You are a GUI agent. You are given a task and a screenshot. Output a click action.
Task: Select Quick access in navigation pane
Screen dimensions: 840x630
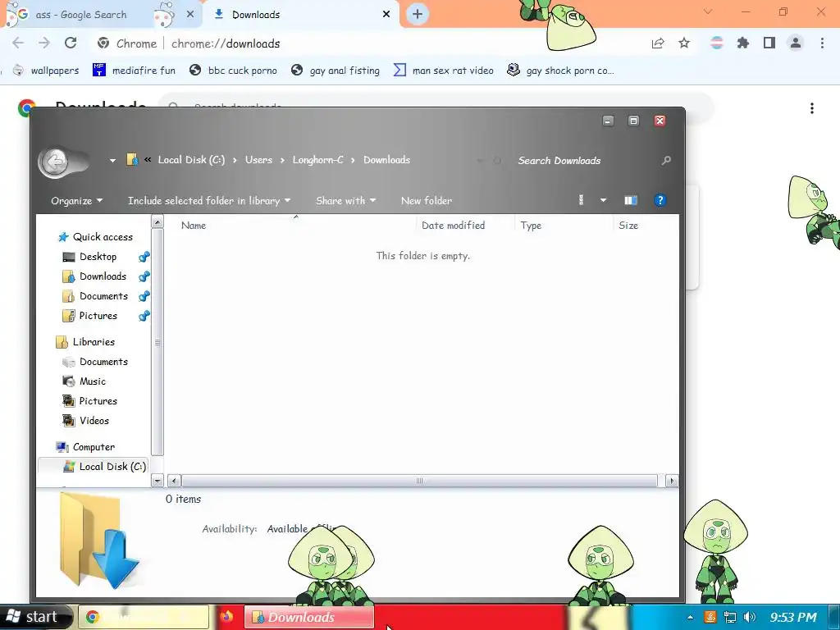95,237
